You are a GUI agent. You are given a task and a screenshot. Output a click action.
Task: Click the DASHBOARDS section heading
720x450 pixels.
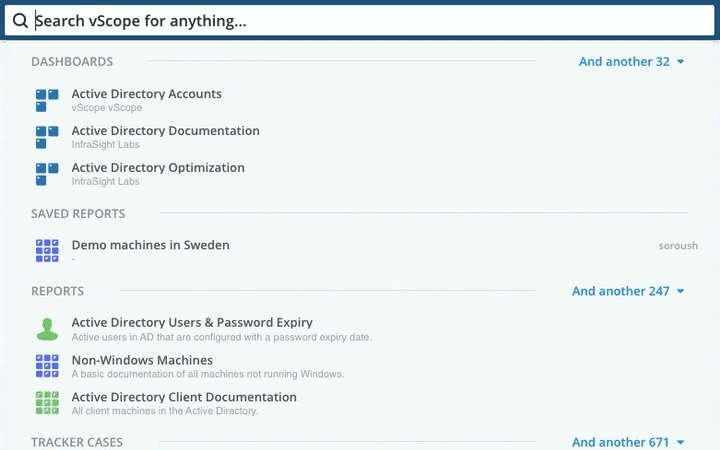tap(72, 62)
